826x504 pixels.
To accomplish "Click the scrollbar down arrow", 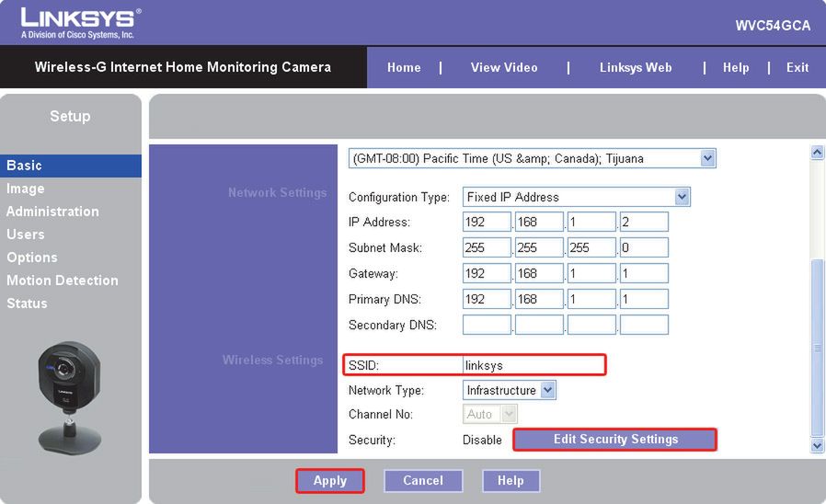I will 817,445.
